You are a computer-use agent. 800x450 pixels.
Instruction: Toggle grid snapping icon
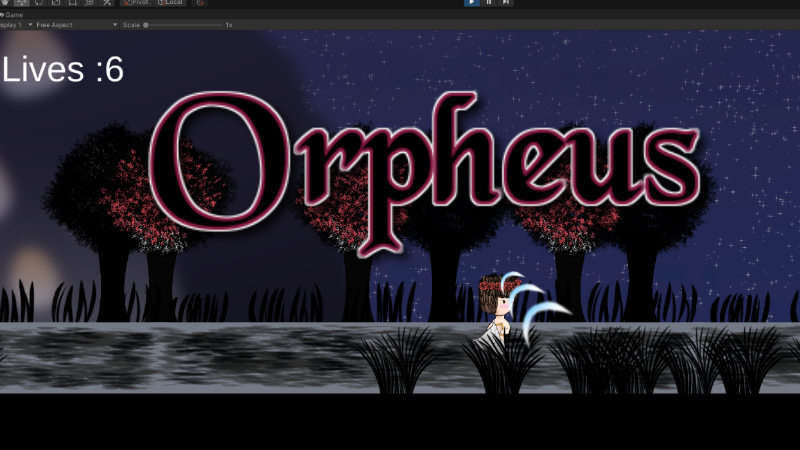click(200, 3)
